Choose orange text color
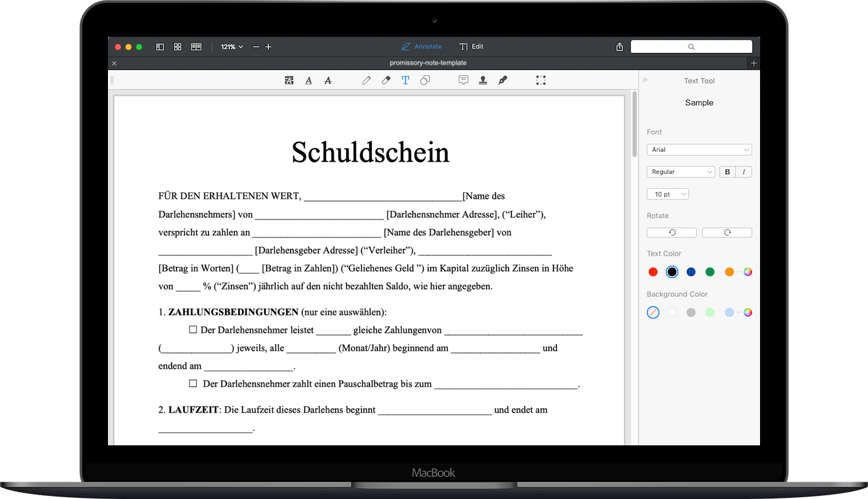Viewport: 868px width, 499px height. coord(729,272)
